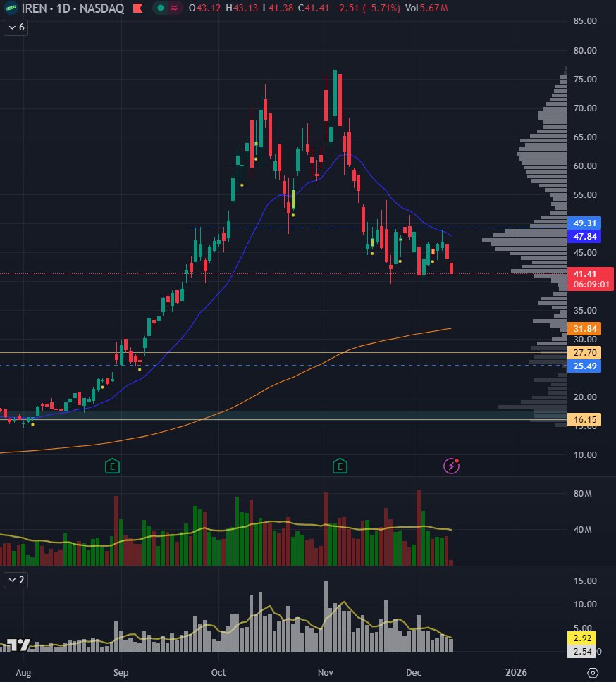The width and height of the screenshot is (616, 682).
Task: Open chart settings gear icon
Action: coord(593,672)
